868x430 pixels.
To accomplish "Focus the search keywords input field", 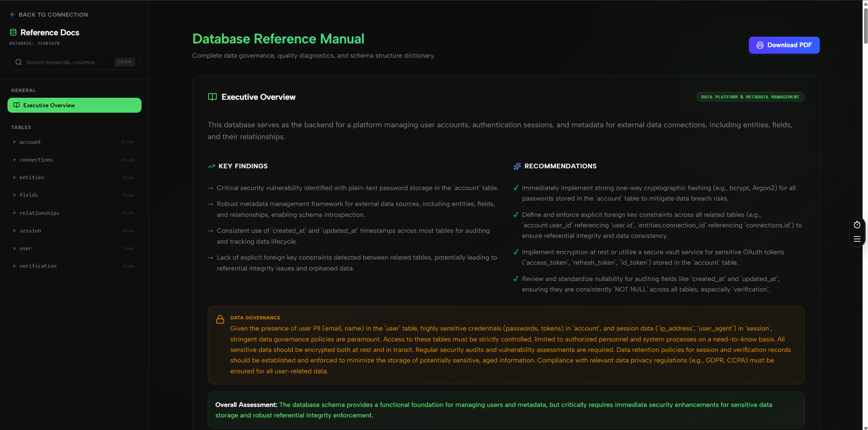I will (x=75, y=62).
